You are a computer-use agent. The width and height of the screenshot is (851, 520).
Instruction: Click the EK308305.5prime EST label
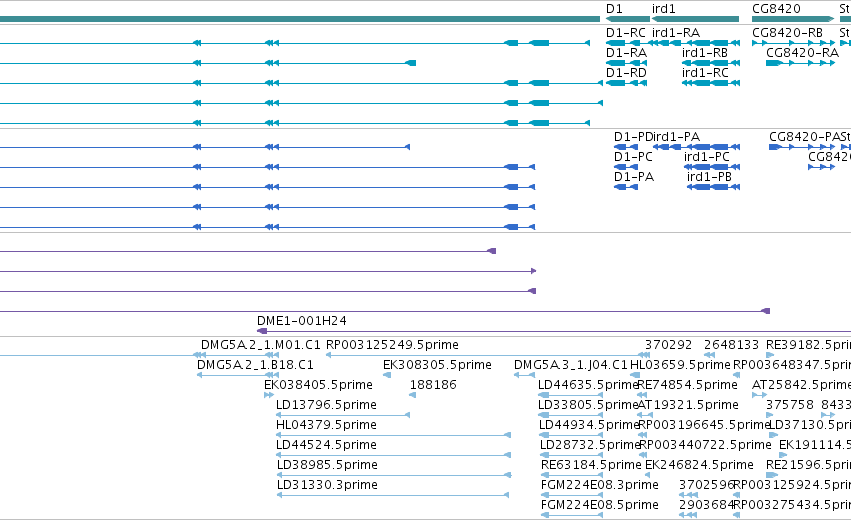(x=437, y=365)
